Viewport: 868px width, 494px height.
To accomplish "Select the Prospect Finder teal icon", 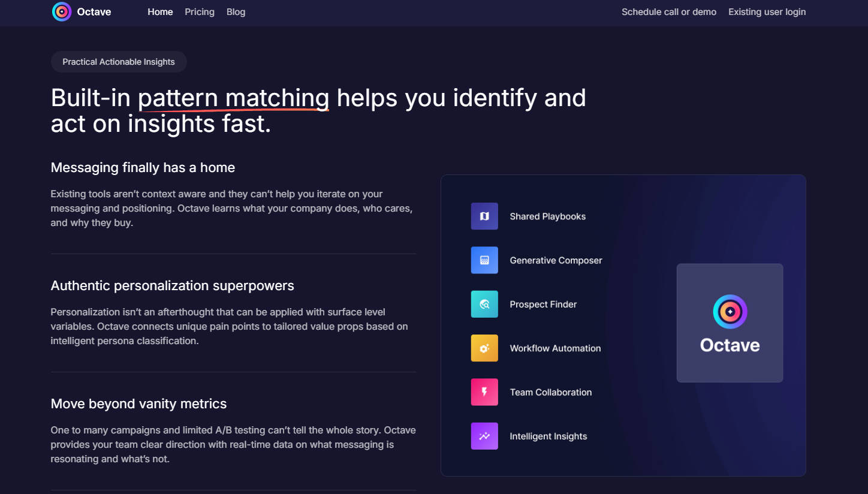I will pos(484,305).
